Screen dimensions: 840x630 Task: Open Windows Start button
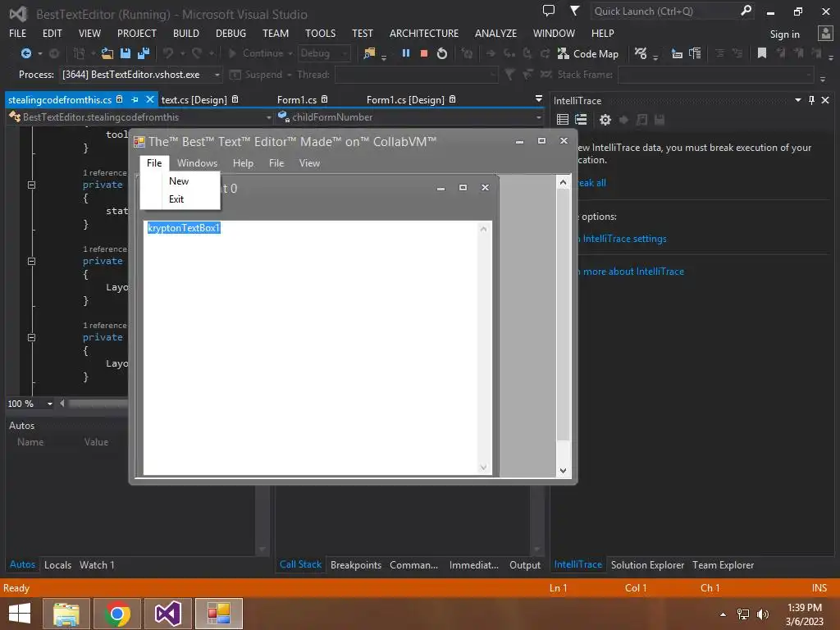tap(20, 614)
